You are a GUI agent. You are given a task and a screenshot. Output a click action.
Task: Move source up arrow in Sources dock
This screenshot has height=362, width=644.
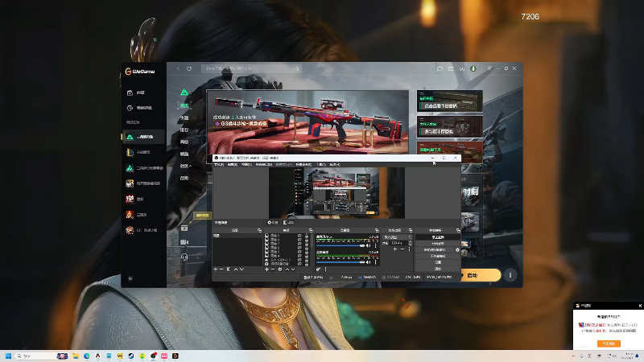[x=287, y=269]
